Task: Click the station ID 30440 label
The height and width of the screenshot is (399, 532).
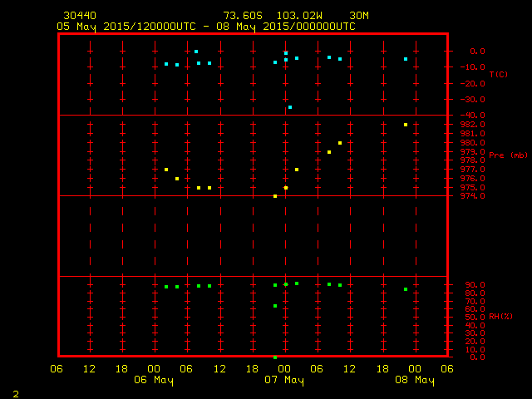Action: pyautogui.click(x=78, y=16)
